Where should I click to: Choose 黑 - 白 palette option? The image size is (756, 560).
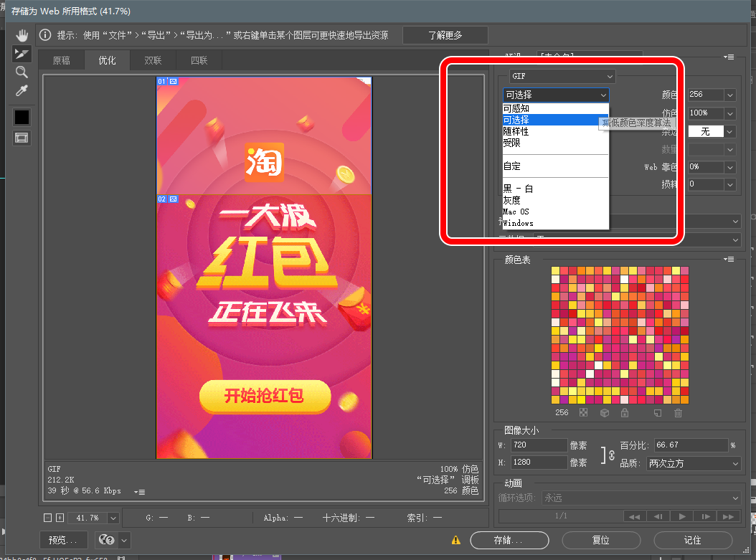tap(555, 189)
